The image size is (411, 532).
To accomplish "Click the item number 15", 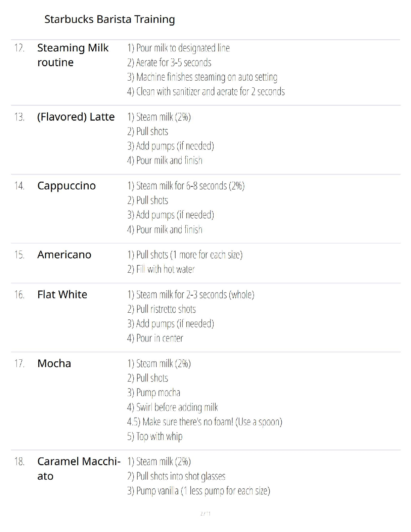I will point(19,255).
